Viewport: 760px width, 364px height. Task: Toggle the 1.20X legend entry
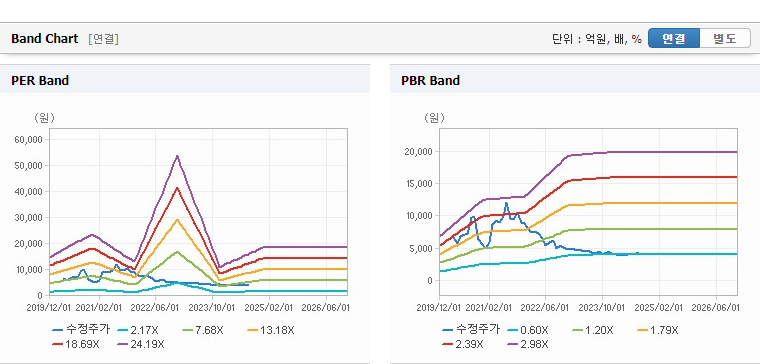click(x=592, y=330)
